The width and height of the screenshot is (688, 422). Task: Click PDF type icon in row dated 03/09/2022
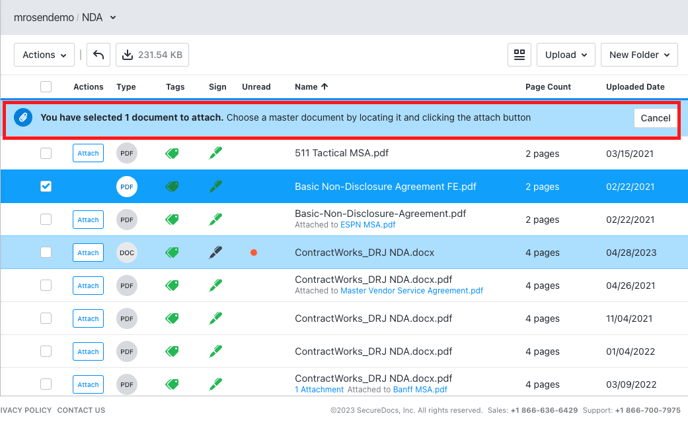pos(127,384)
